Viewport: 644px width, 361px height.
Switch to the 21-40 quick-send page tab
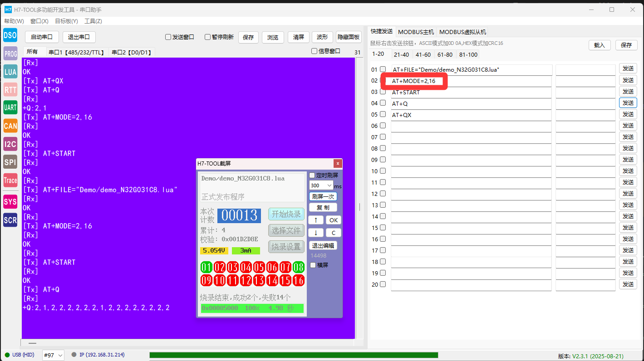(401, 54)
